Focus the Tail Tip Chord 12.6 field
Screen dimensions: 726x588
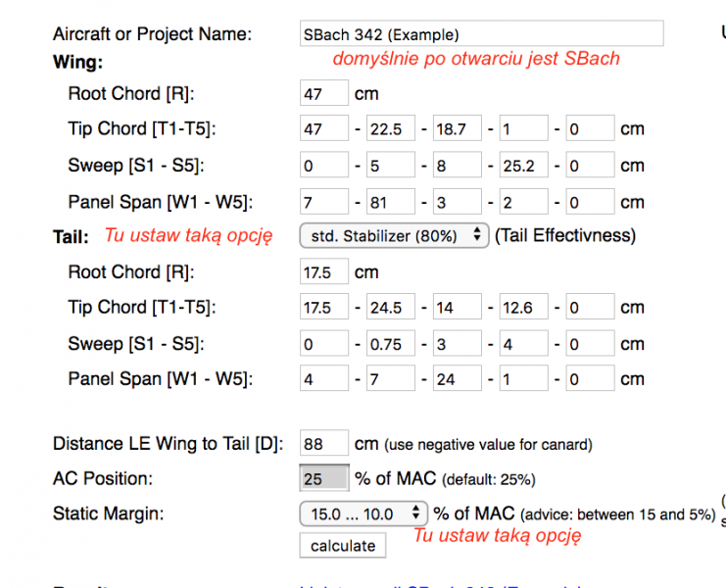523,308
